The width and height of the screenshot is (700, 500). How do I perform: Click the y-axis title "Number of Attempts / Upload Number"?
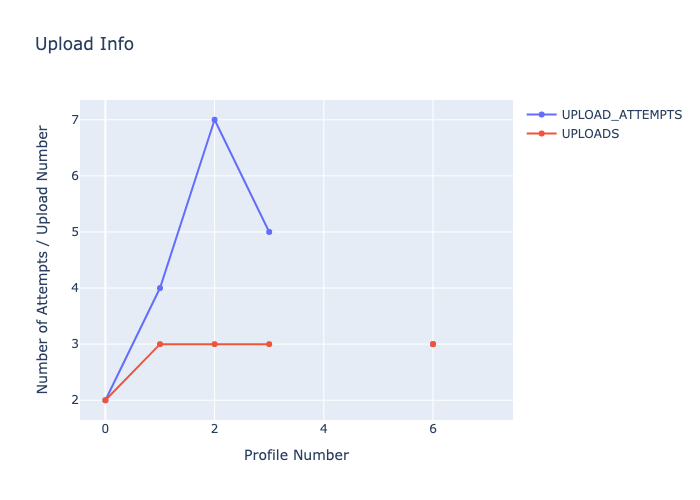43,259
